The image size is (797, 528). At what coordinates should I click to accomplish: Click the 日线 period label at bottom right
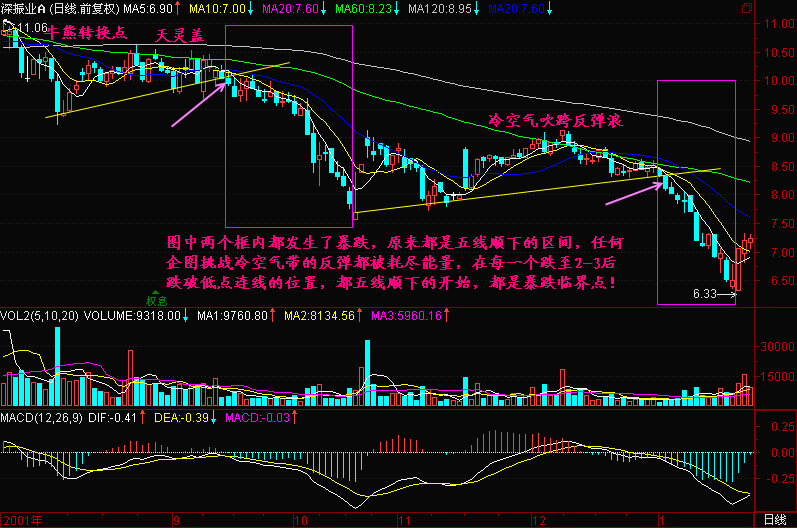[774, 520]
